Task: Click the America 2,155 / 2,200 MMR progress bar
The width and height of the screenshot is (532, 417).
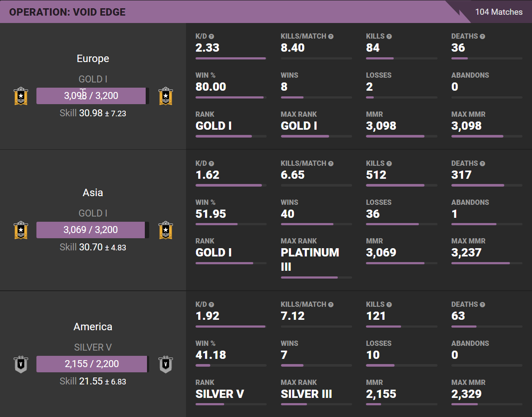Action: pos(92,364)
